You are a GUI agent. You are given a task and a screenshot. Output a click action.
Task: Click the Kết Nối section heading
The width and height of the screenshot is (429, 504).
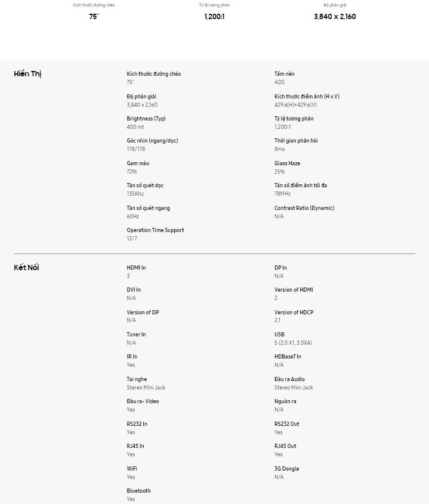point(26,267)
